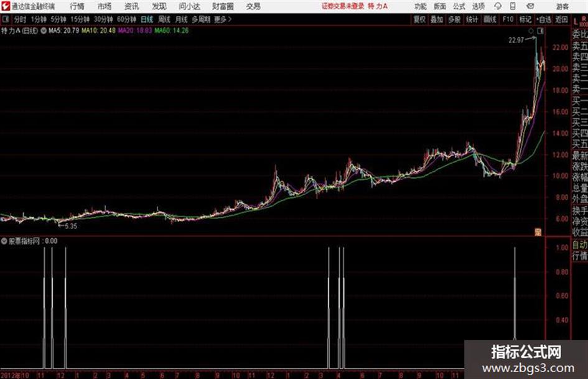Open the 版面 menu
Image resolution: width=588 pixels, height=379 pixels.
pyautogui.click(x=439, y=6)
